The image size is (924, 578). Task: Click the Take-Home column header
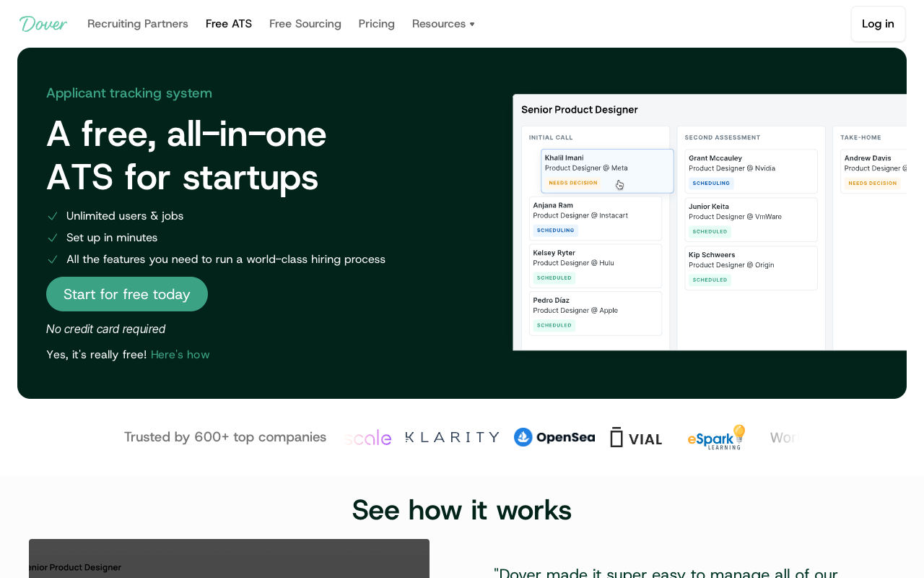pyautogui.click(x=860, y=137)
